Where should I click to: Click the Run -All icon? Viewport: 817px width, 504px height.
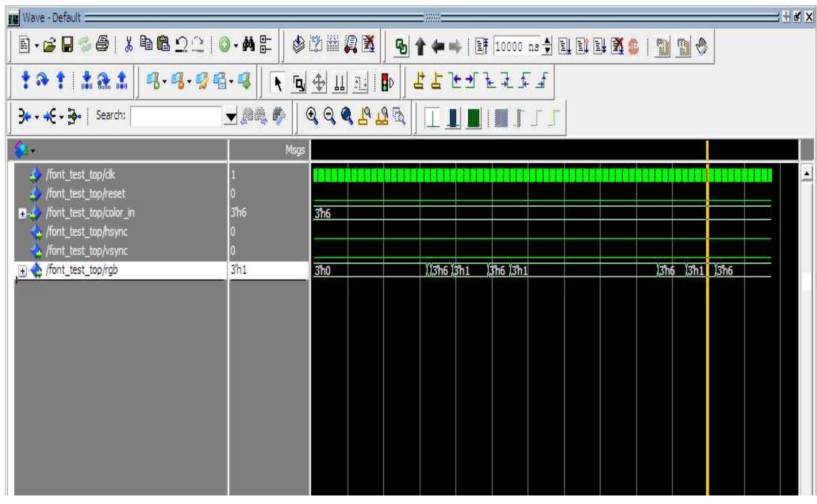point(599,46)
